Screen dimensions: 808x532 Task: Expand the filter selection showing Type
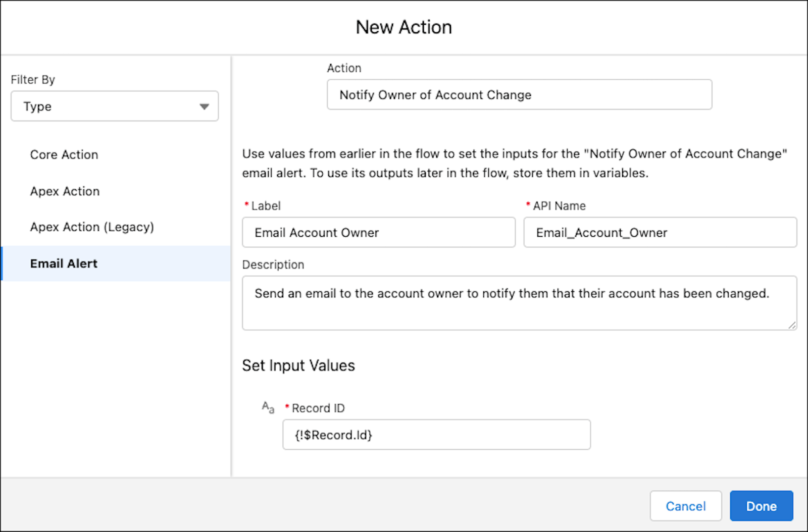[x=114, y=106]
